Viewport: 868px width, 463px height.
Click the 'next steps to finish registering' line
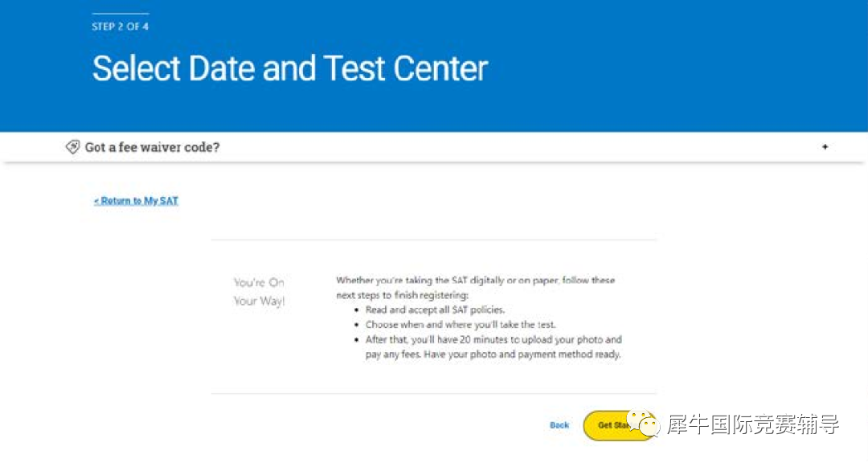pyautogui.click(x=402, y=295)
